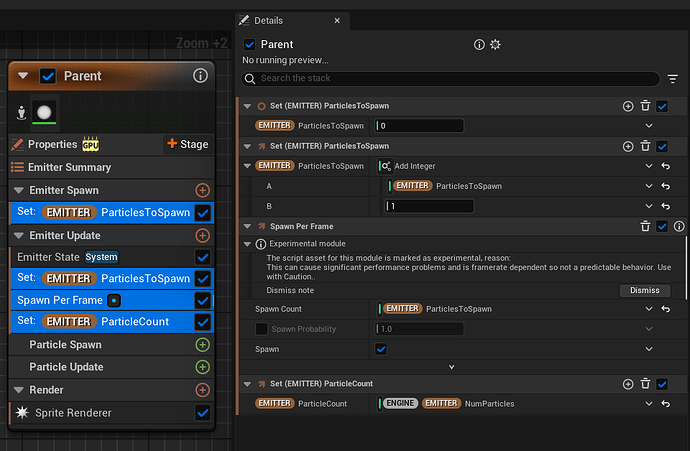This screenshot has height=451, width=690.
Task: Collapse the Parent emitter node
Action: click(23, 76)
